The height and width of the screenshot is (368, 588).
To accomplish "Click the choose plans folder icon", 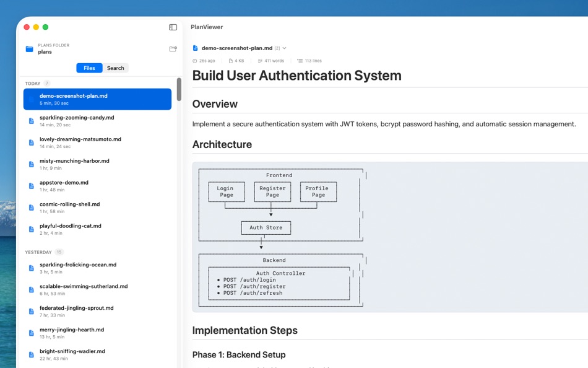I will pos(173,49).
